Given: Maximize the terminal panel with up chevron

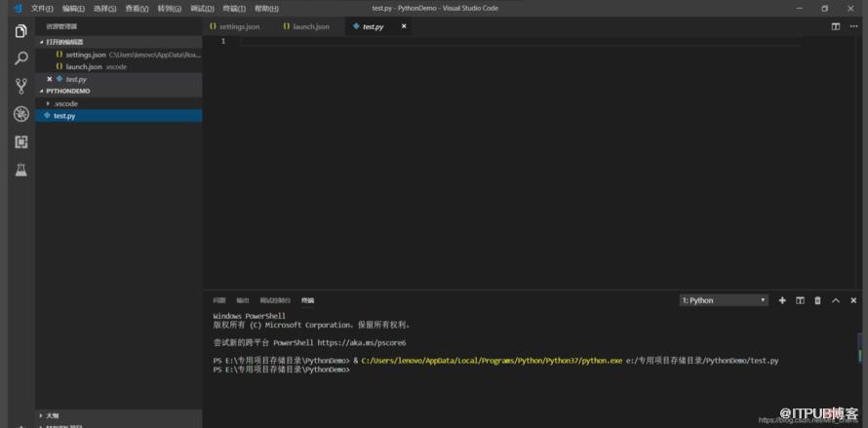Looking at the screenshot, I should coord(836,300).
